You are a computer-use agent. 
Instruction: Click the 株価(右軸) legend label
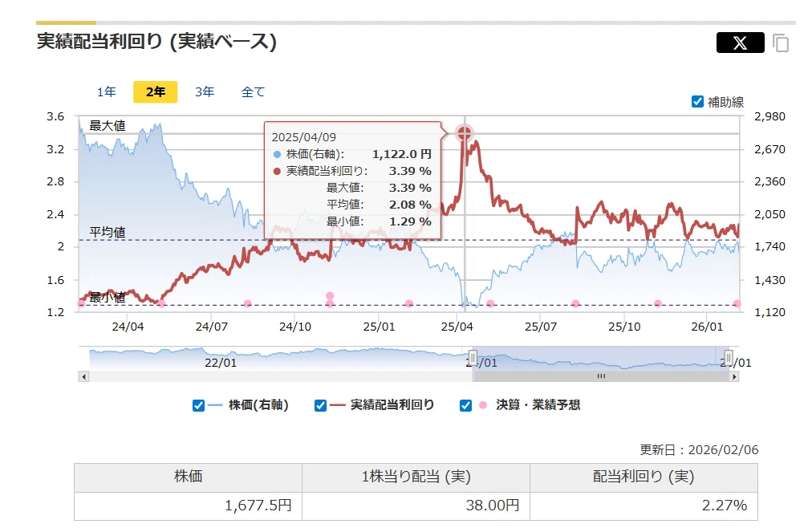click(258, 405)
